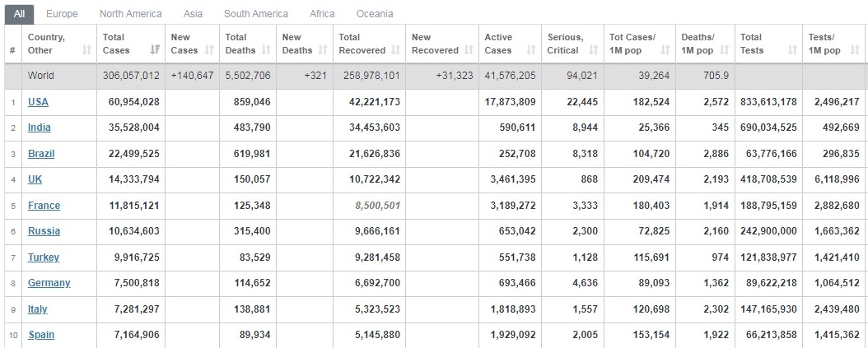Image resolution: width=868 pixels, height=348 pixels.
Task: Click World deaths per million 705.9
Action: (716, 75)
